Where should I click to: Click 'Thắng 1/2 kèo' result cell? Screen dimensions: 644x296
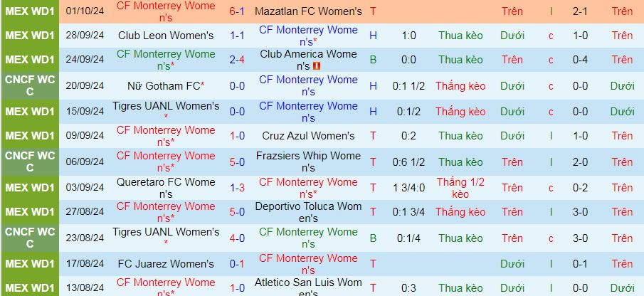pos(460,188)
